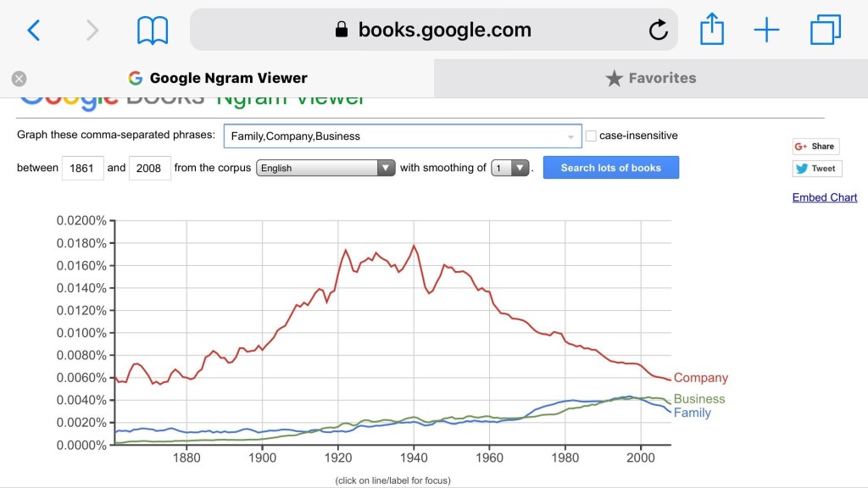Reload the page with the refresh icon
Screen dimensions: 868x488
(658, 31)
